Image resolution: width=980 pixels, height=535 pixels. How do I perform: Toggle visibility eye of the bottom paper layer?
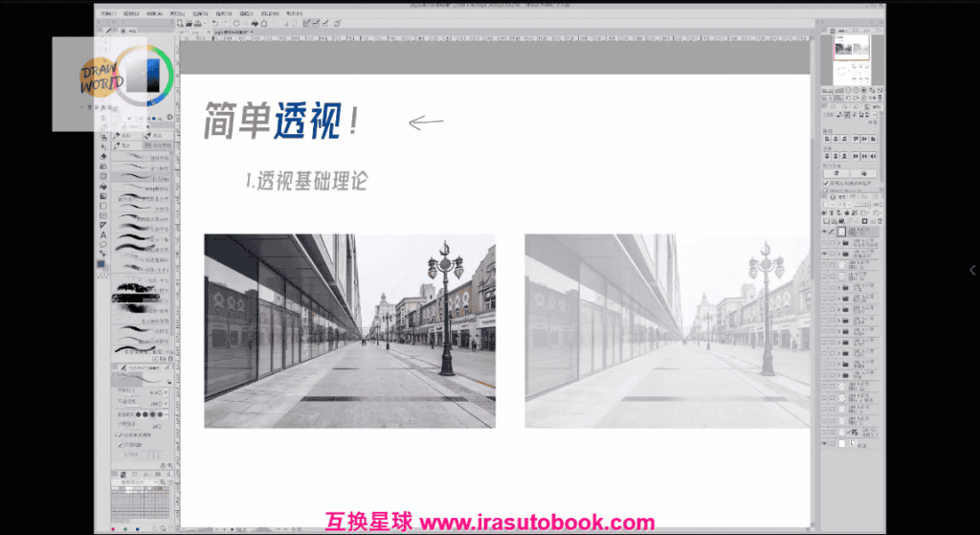click(x=825, y=444)
